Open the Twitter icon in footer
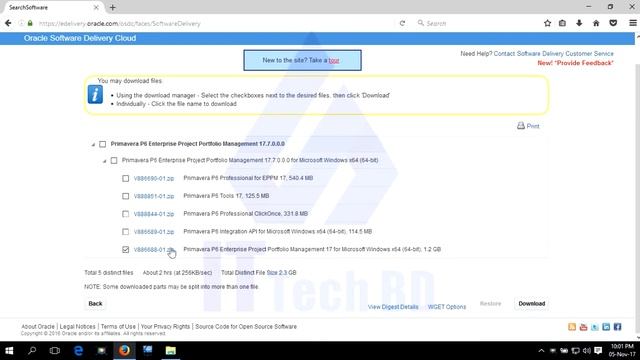 [595, 327]
